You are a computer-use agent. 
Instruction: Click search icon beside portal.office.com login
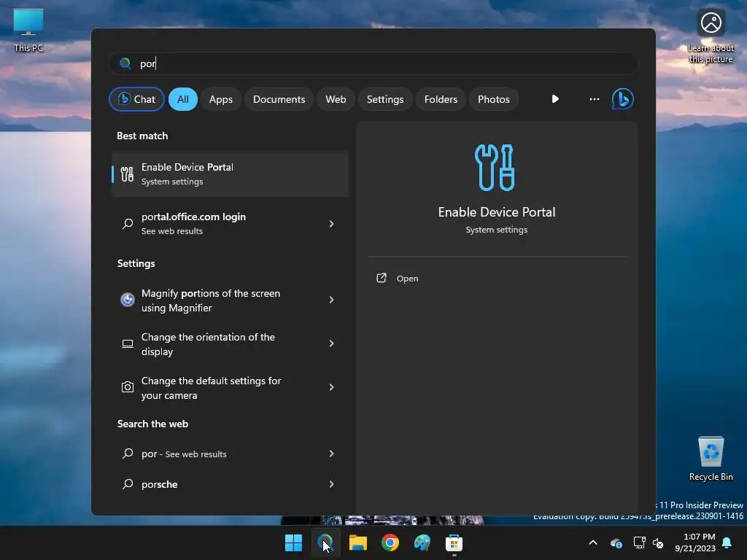click(x=128, y=223)
